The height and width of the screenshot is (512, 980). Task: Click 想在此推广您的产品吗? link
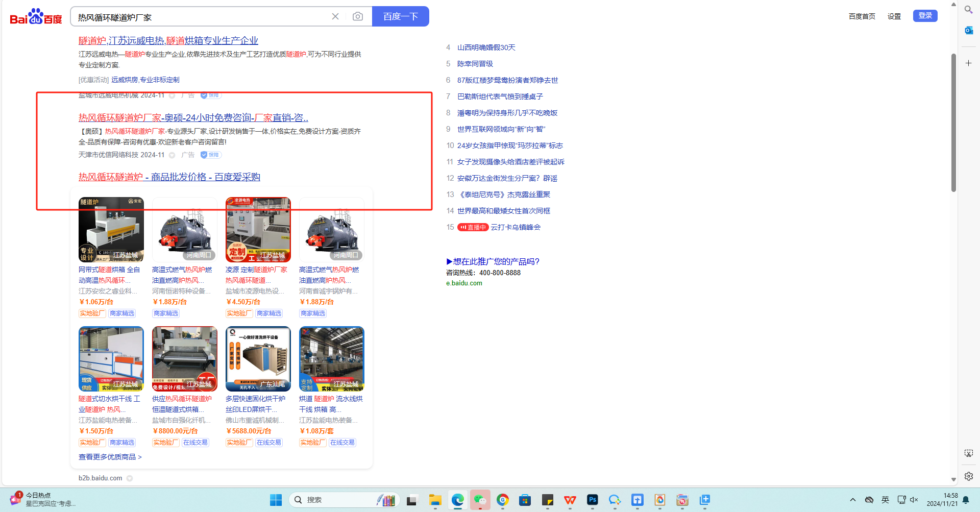point(493,261)
